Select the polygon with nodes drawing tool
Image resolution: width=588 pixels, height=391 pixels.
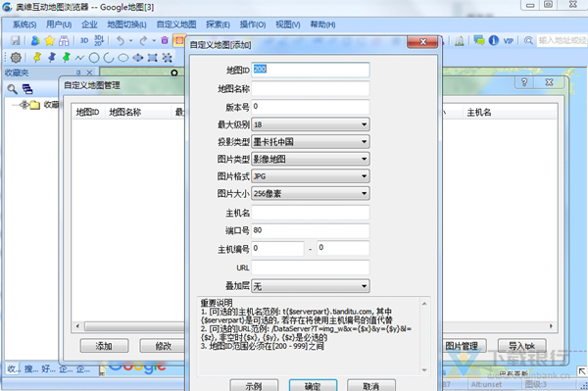pos(137,58)
